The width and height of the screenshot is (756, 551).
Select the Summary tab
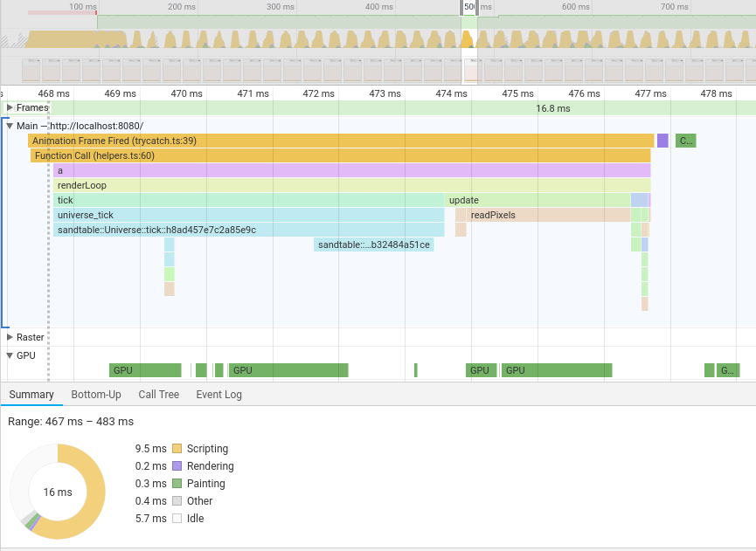click(x=31, y=395)
